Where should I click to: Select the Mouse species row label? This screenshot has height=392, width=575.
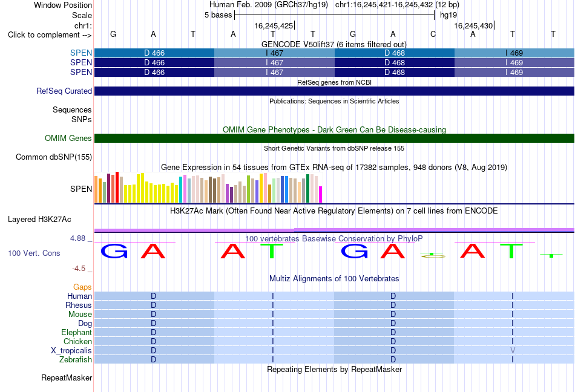(x=80, y=315)
